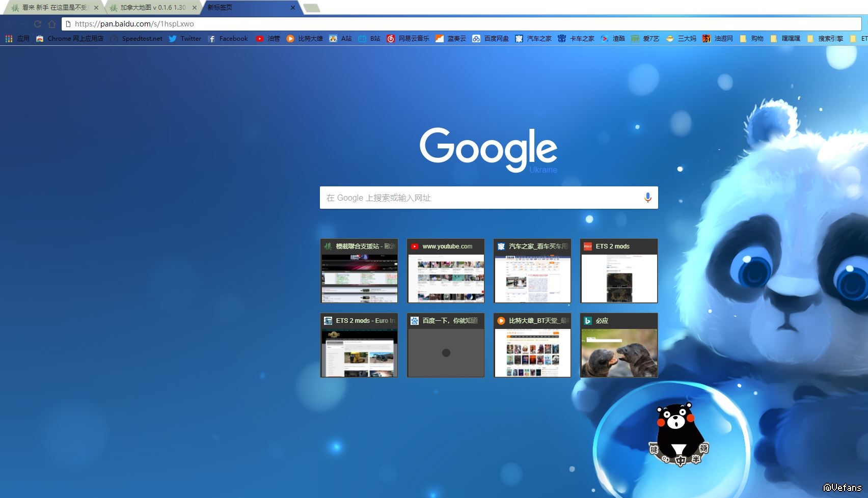
Task: Open the 汽车之家_看车买车 most-visited tile
Action: (x=532, y=271)
